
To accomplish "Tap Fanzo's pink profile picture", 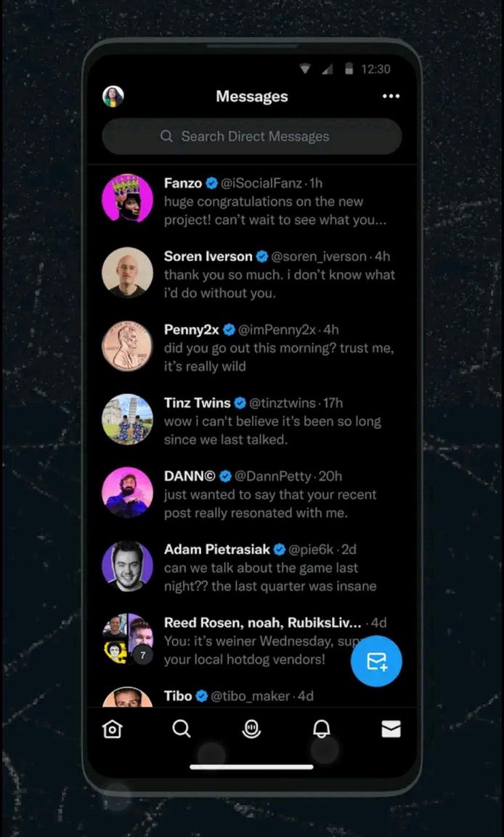I will pos(127,198).
